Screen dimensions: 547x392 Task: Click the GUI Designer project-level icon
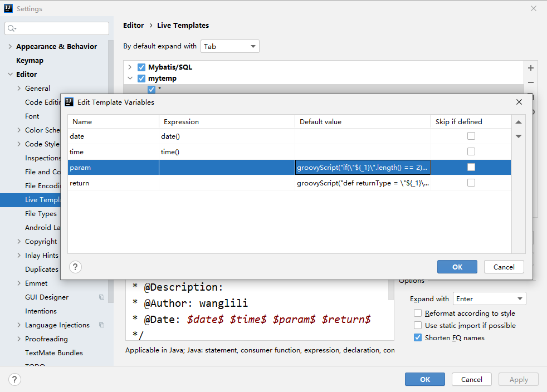tap(101, 297)
